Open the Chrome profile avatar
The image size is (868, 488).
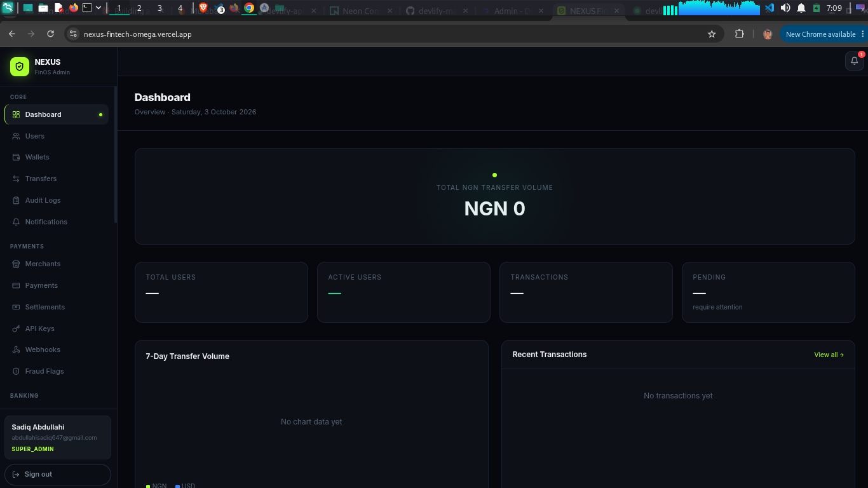tap(768, 34)
